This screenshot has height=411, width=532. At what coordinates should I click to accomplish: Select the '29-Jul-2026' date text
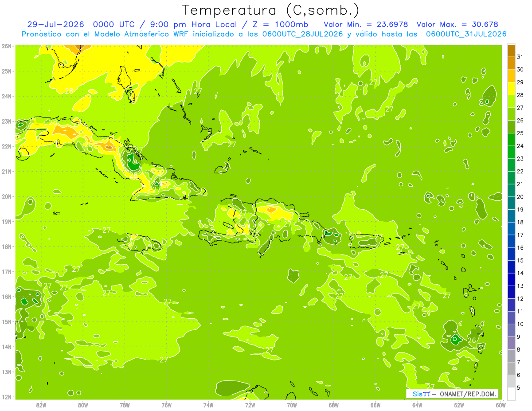click(56, 24)
